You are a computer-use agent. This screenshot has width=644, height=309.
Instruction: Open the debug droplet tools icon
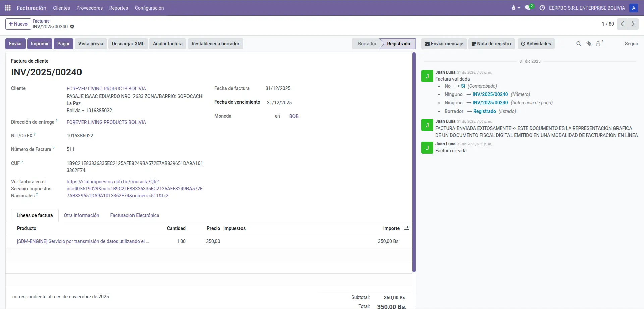click(513, 8)
